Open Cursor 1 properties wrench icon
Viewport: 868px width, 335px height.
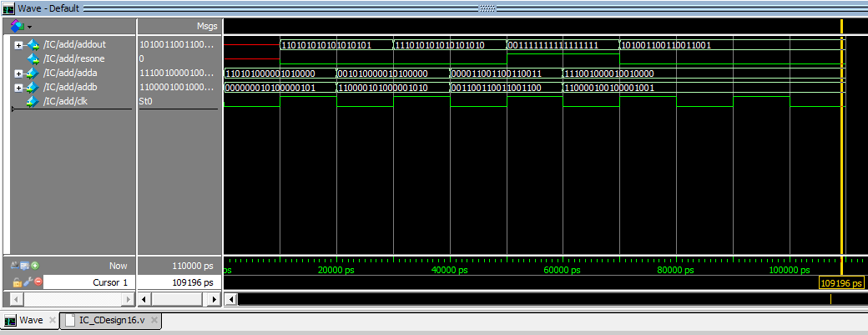click(x=26, y=282)
